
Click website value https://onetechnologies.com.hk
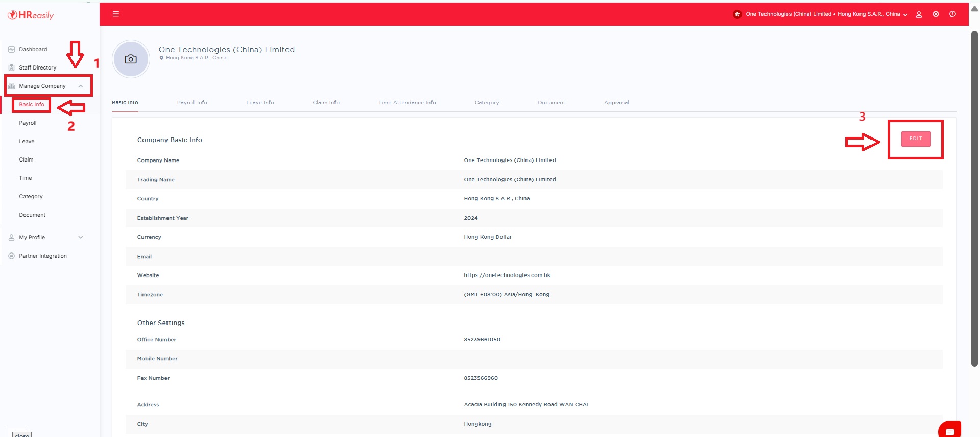507,275
